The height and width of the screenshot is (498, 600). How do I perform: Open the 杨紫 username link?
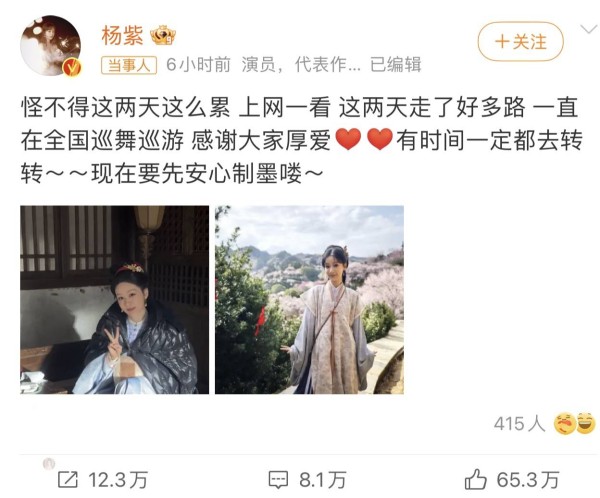pyautogui.click(x=122, y=36)
